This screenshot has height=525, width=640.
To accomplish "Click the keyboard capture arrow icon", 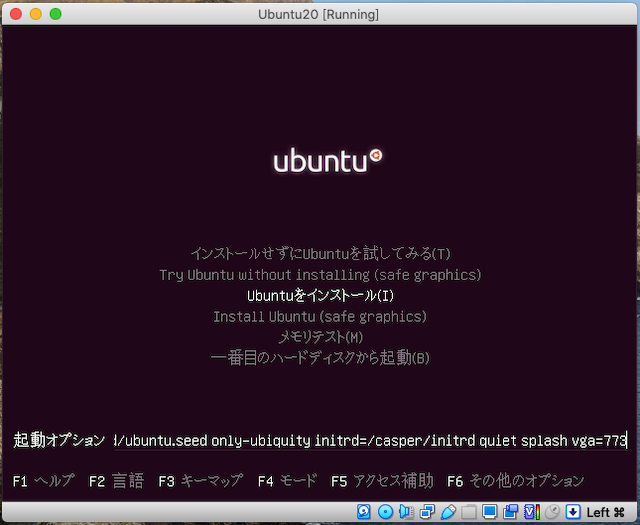I will [573, 512].
